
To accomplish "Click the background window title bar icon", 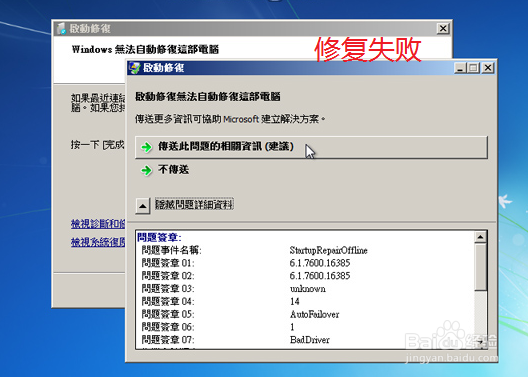I will click(61, 29).
